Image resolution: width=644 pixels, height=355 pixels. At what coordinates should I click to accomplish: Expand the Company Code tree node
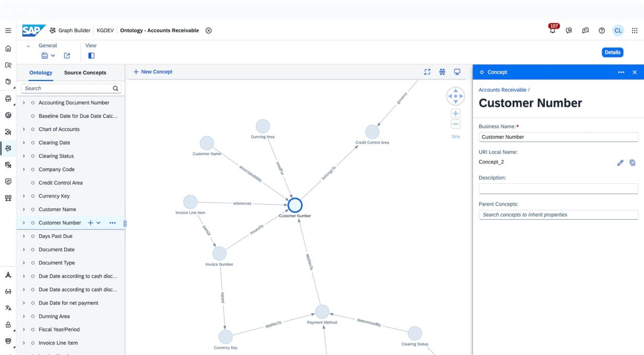tap(24, 170)
